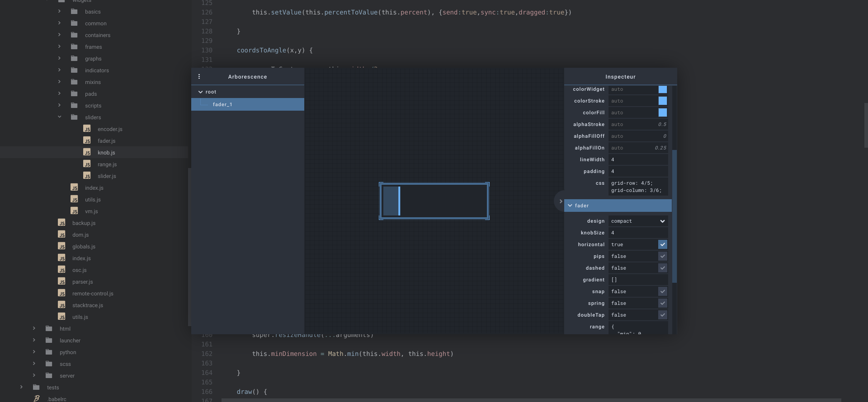
Task: Enable the pips checkbox
Action: pos(662,256)
